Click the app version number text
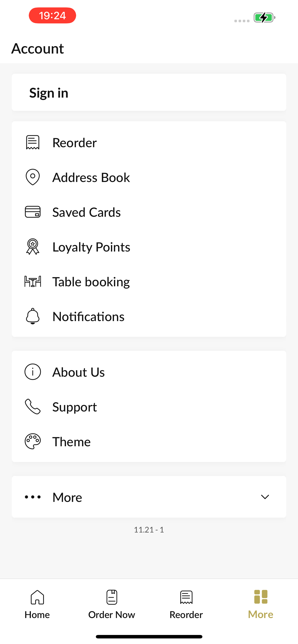298x644 pixels. [149, 530]
